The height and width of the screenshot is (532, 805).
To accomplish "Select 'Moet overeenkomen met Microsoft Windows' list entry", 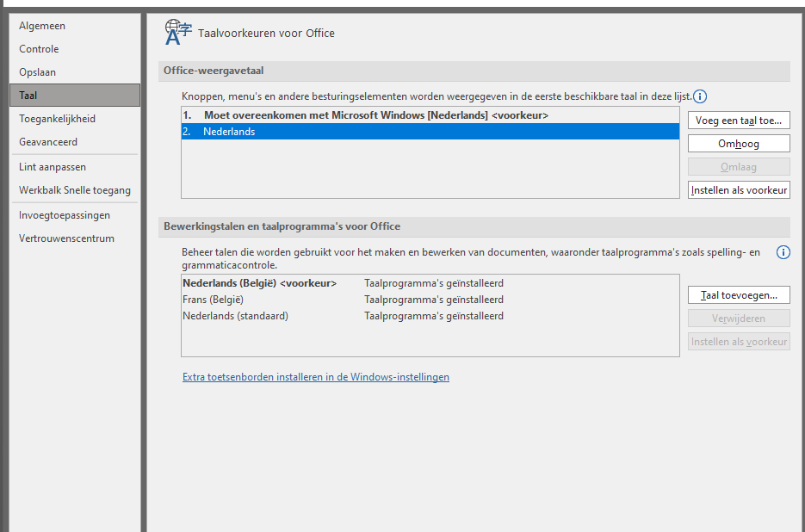I will tap(375, 115).
